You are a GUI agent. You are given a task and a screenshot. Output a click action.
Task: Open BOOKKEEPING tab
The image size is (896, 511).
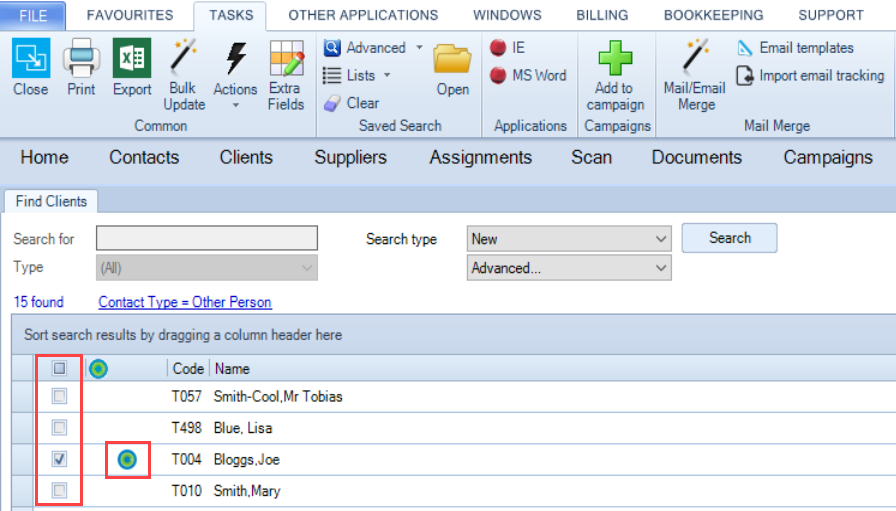point(713,15)
